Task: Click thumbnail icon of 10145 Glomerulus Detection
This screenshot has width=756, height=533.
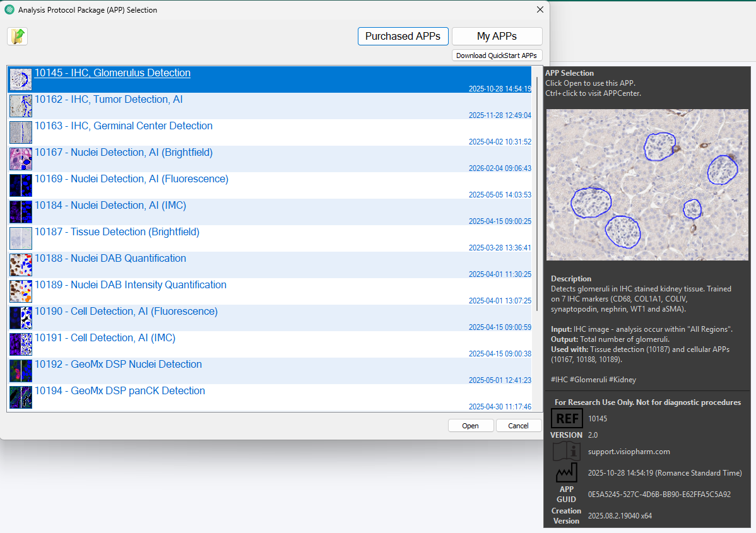Action: [21, 79]
